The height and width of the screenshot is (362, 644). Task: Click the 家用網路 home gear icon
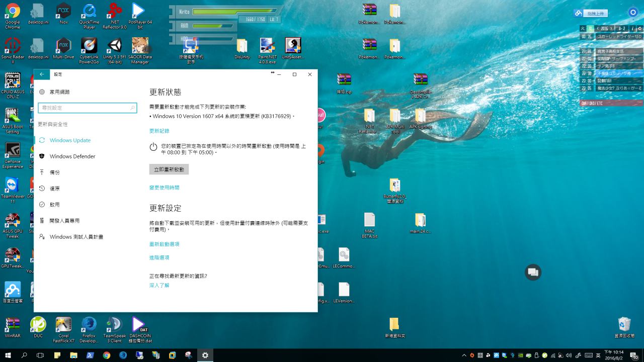coord(42,92)
